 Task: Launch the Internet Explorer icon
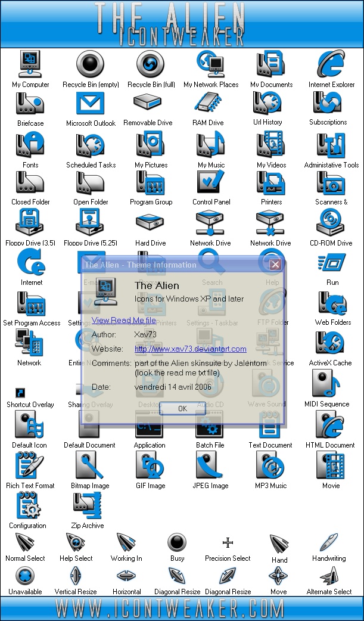tap(331, 64)
